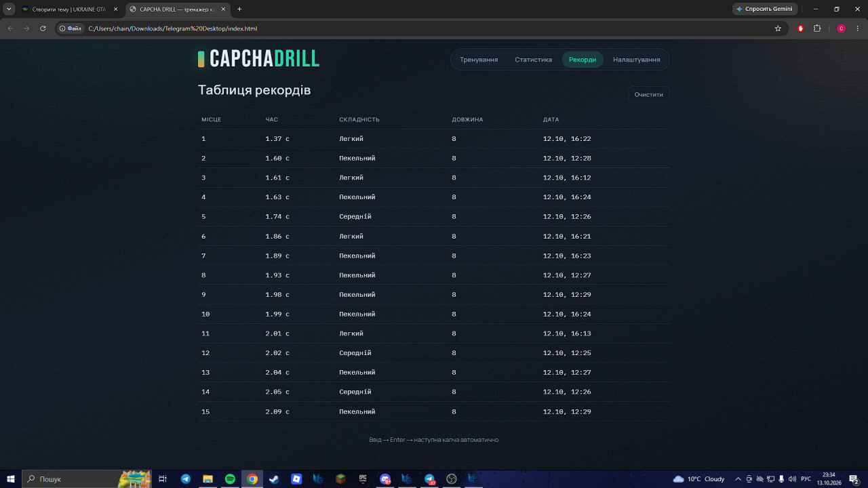Go to the Налаштування tab
The image size is (868, 488).
[636, 60]
